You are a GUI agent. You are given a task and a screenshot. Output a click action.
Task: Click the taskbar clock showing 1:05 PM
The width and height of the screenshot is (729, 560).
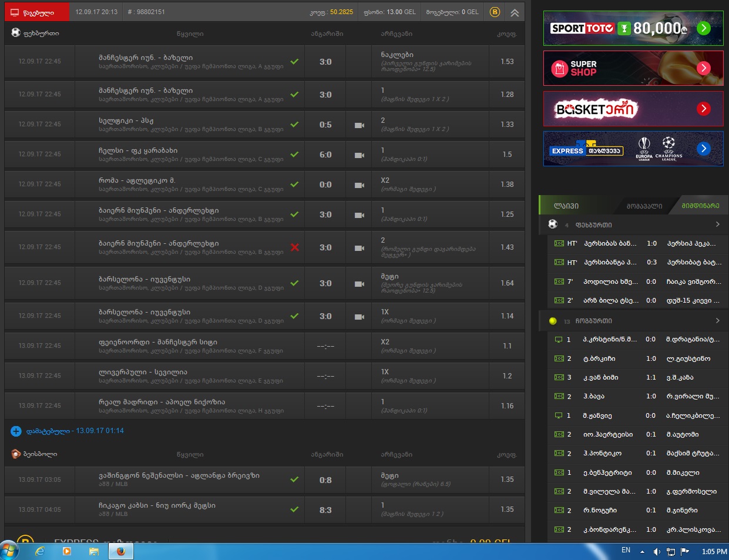[714, 552]
